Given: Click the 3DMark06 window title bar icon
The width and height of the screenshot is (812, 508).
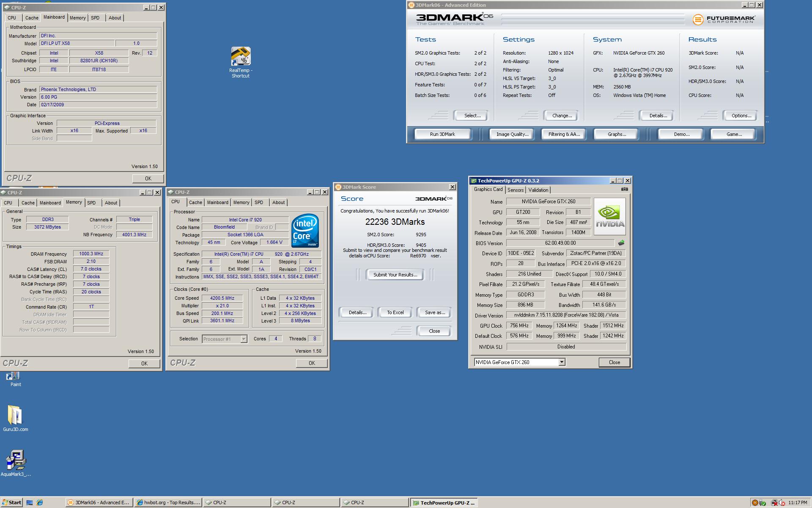Looking at the screenshot, I should [x=411, y=5].
